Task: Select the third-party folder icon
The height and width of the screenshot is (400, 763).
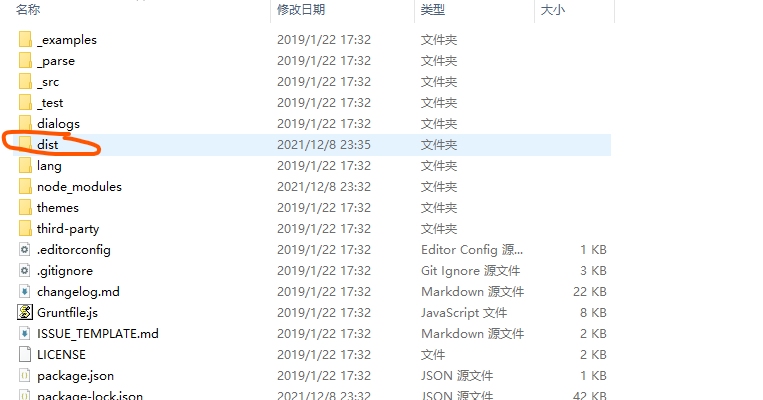Action: (x=25, y=228)
